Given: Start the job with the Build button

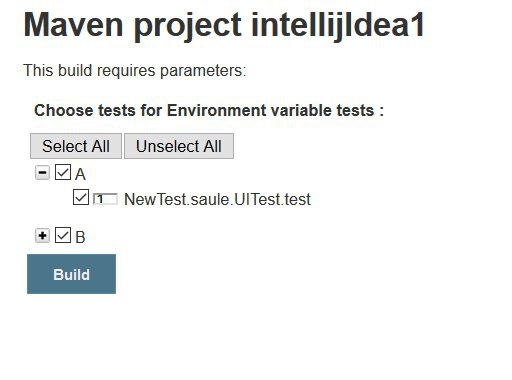Looking at the screenshot, I should [x=71, y=274].
